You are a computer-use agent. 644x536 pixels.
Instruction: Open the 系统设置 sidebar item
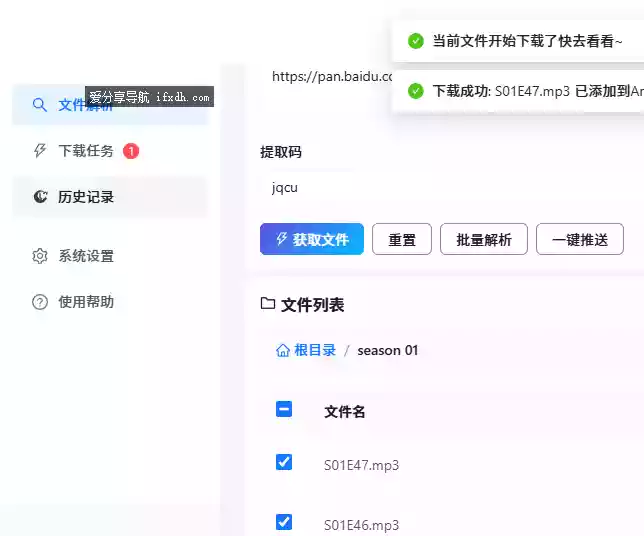110,256
